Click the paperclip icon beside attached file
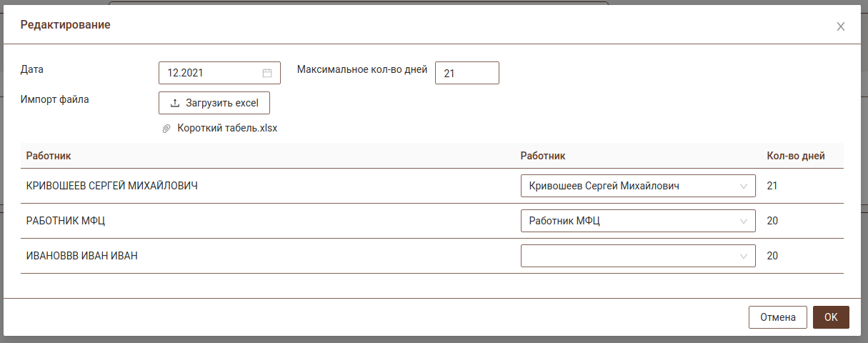 click(x=167, y=129)
